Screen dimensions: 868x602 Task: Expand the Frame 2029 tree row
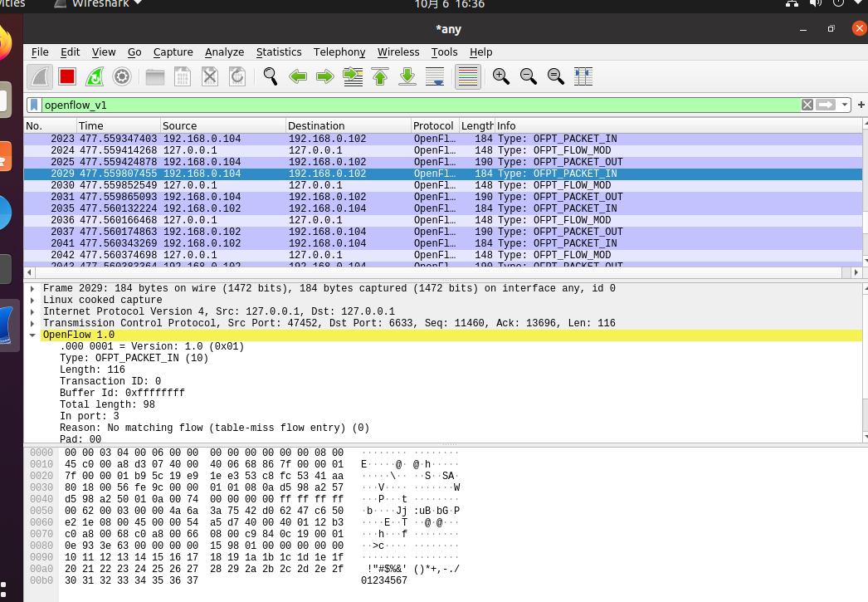[x=32, y=288]
